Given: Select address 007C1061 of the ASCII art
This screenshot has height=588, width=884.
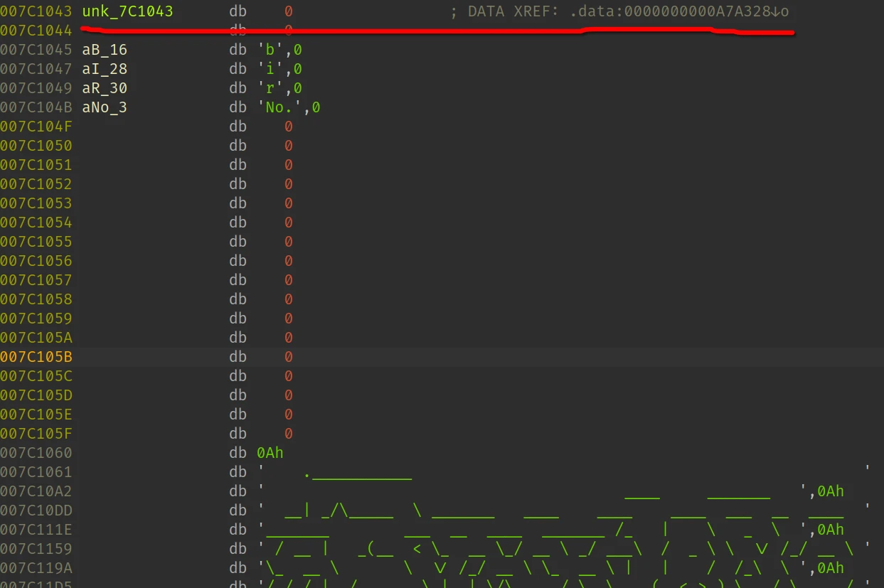Looking at the screenshot, I should 36,472.
